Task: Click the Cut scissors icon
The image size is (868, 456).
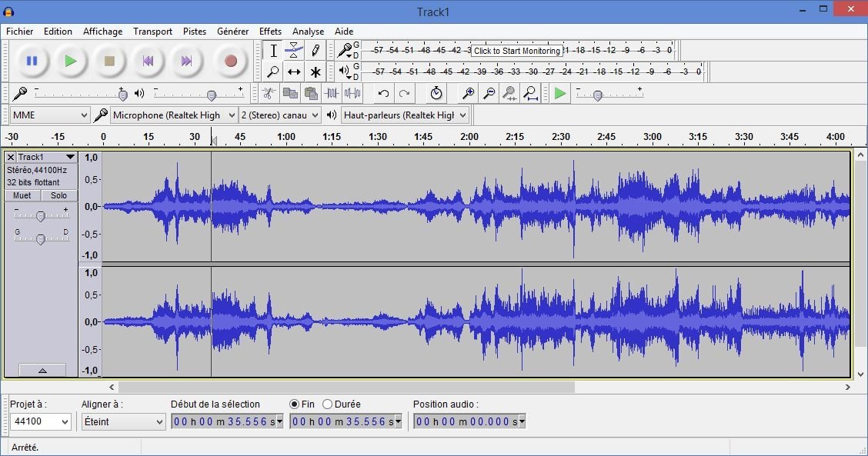Action: pyautogui.click(x=269, y=94)
